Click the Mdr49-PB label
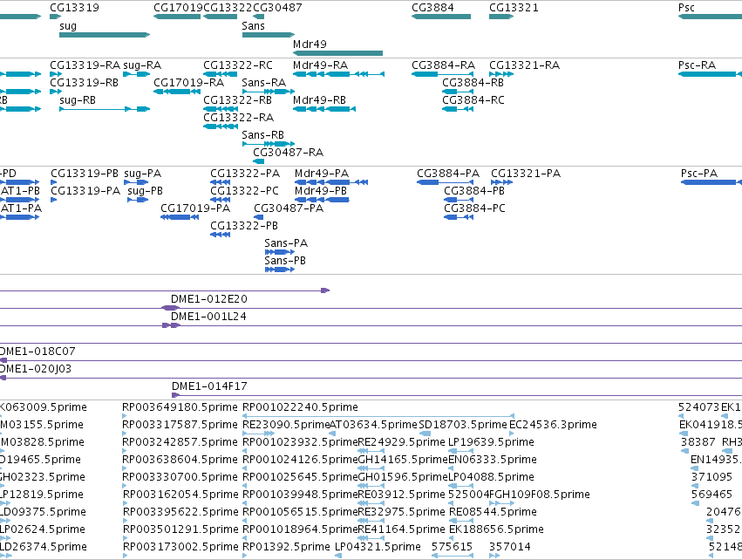Viewport: 742px width, 560px height. pyautogui.click(x=321, y=191)
